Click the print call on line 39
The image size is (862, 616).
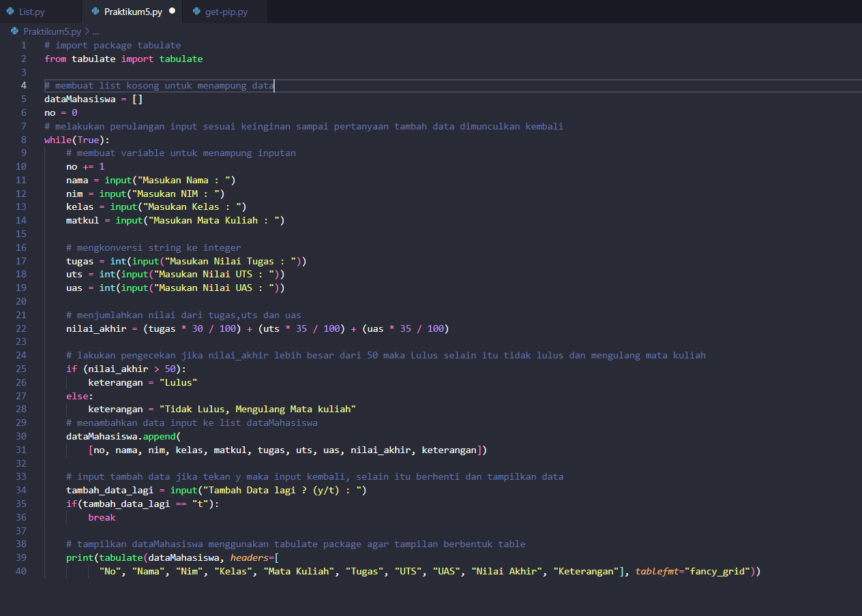tap(79, 557)
